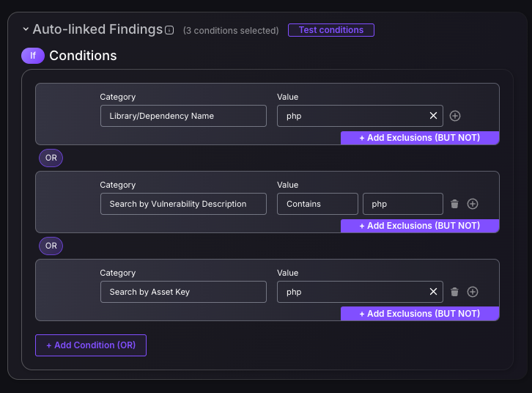
Task: Clear the php value in Library/Dependency row
Action: click(x=433, y=116)
